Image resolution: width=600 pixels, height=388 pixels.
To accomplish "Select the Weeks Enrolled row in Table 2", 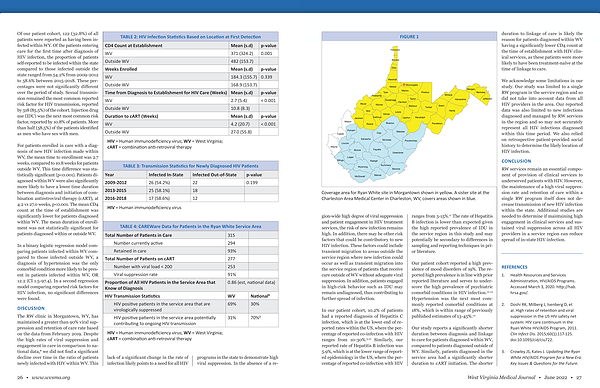I will [191, 69].
